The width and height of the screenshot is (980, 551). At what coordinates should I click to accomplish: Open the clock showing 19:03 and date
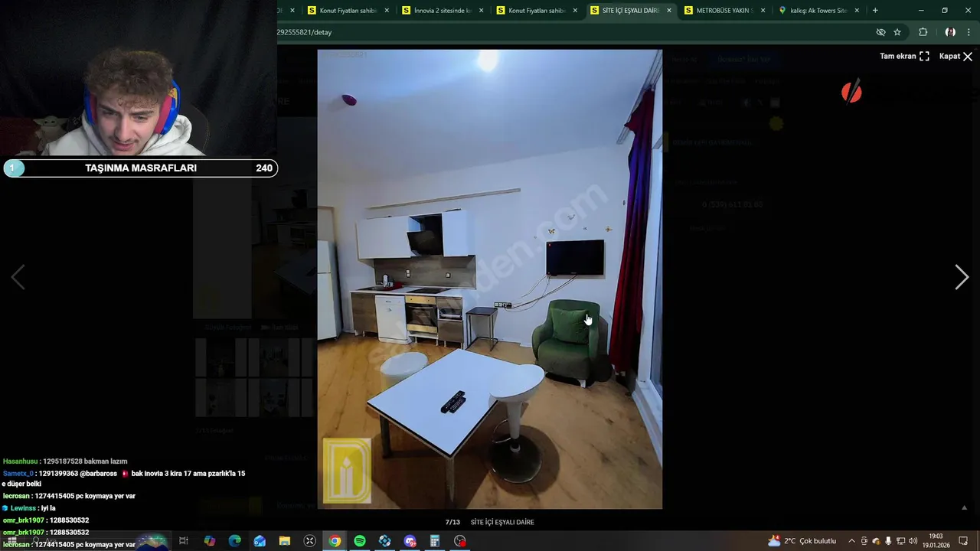tap(936, 541)
